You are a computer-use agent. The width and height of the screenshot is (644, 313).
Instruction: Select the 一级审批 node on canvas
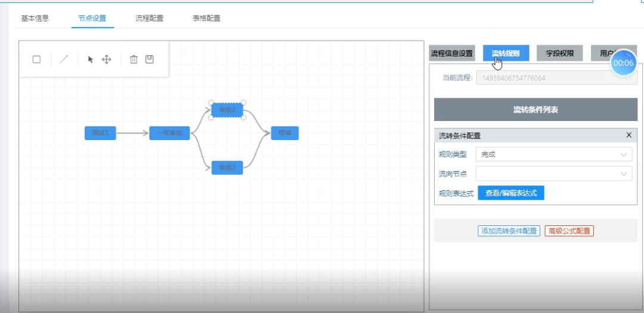coord(169,133)
